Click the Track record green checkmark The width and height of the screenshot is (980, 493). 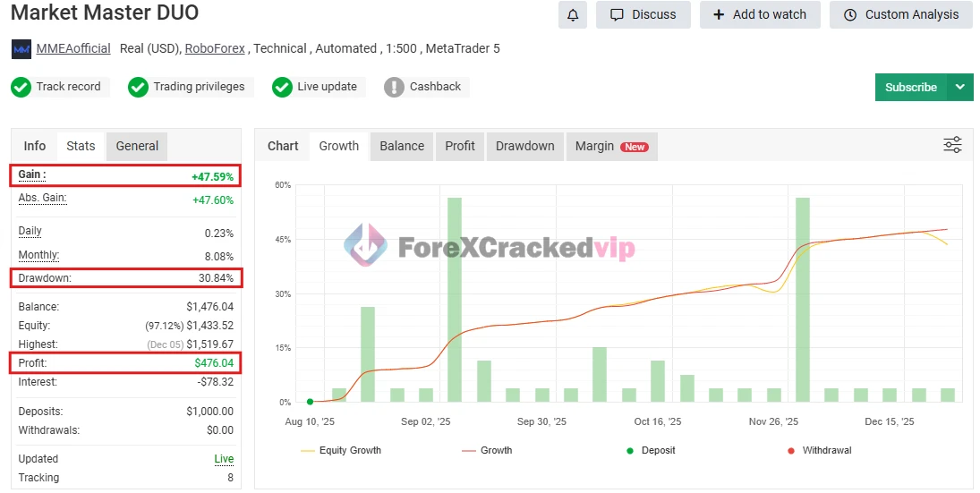[21, 87]
